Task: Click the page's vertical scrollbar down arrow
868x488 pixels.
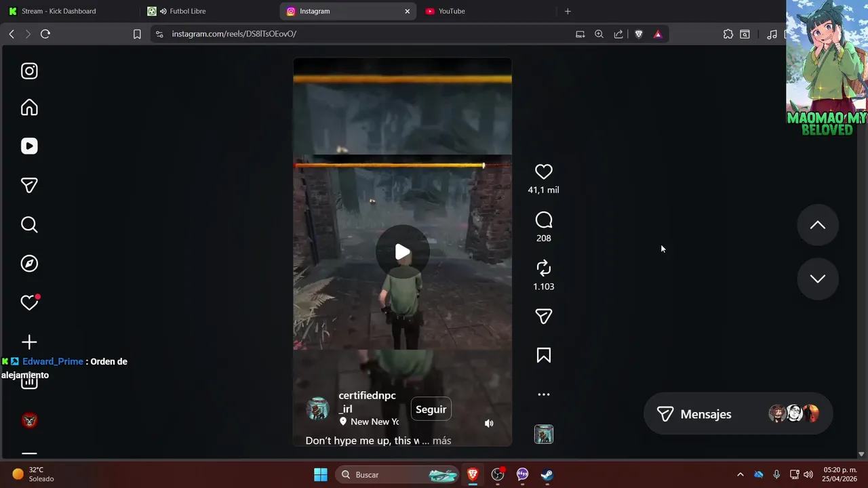Action: coord(862,454)
